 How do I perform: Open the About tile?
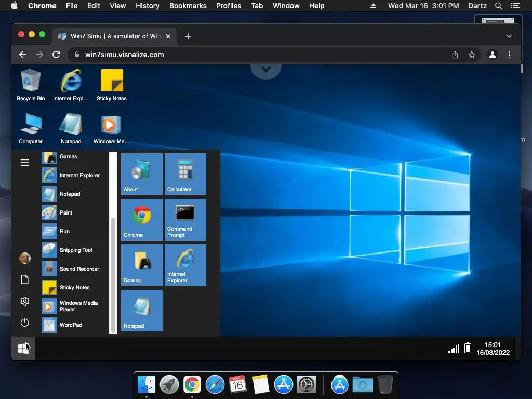(x=142, y=174)
